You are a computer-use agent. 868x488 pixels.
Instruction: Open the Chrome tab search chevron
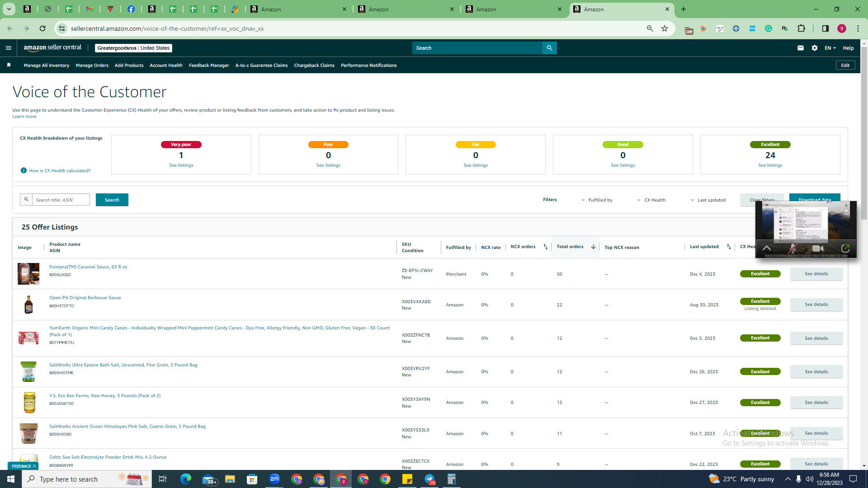coord(9,9)
